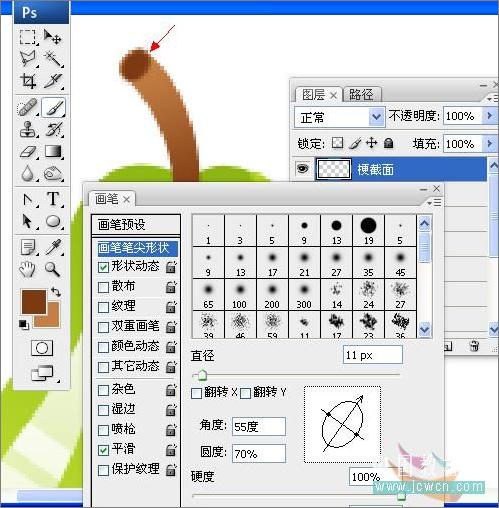This screenshot has width=499, height=508.
Task: Select the Crop tool
Action: (28, 80)
